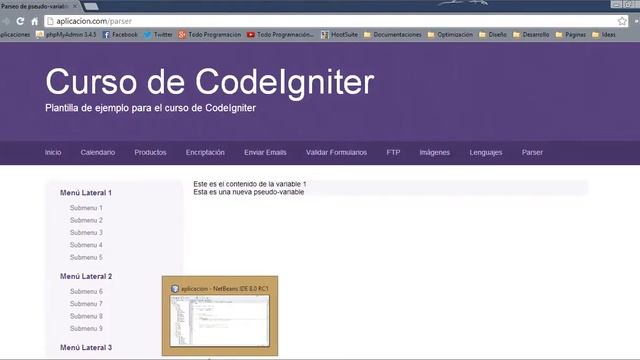Click text 'Este es el contenido de la variable 1'
Screen dimensions: 640x360
[250, 184]
